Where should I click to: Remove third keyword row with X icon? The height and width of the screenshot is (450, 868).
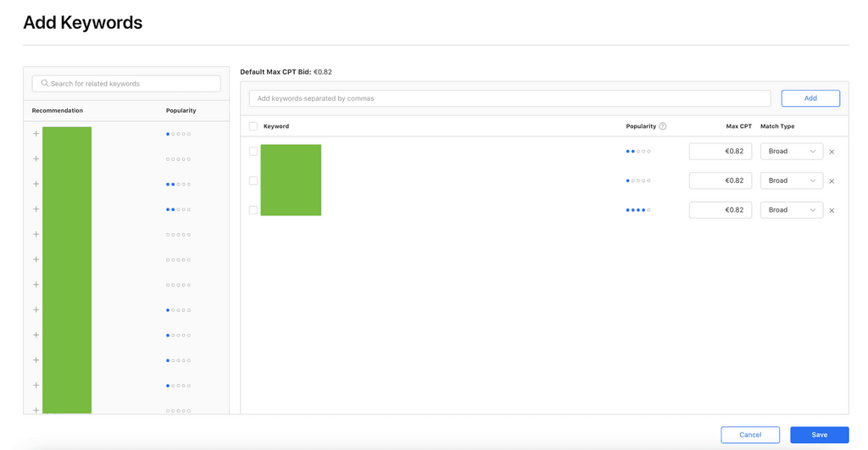[x=832, y=210]
